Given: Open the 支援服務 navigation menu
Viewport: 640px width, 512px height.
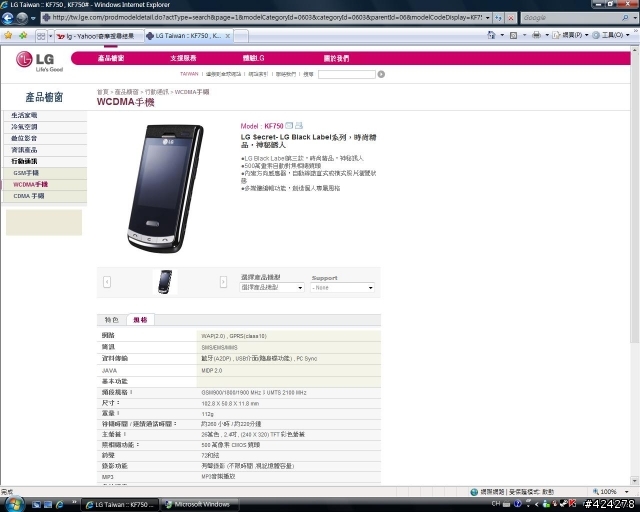Looking at the screenshot, I should (x=183, y=58).
